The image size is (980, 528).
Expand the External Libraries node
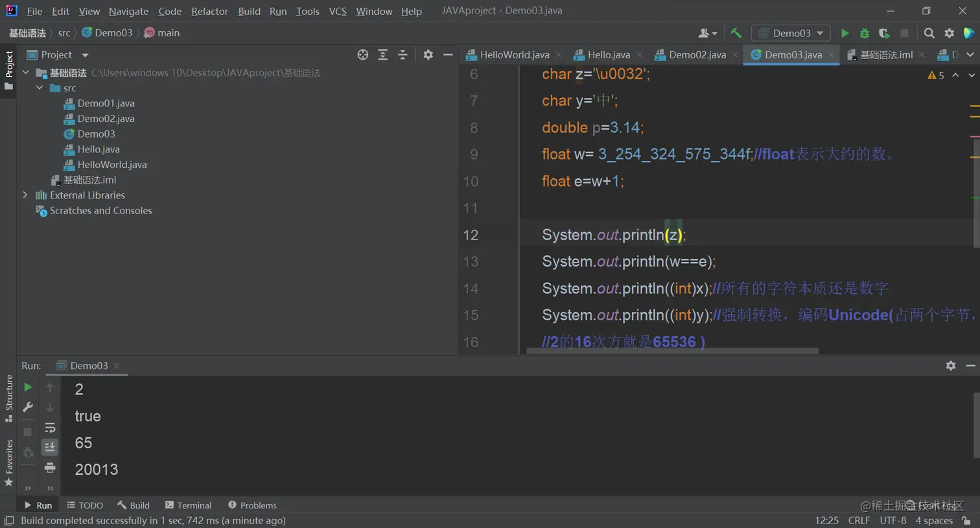click(x=25, y=195)
